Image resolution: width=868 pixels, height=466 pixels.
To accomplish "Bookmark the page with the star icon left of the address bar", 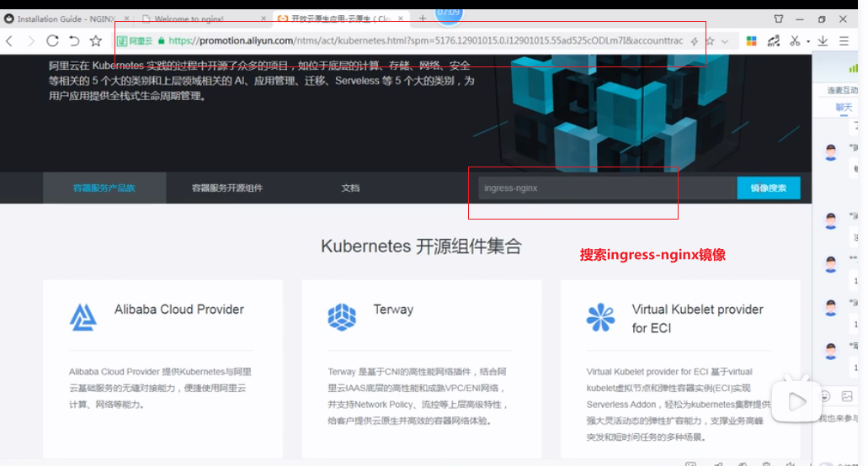I will [96, 41].
